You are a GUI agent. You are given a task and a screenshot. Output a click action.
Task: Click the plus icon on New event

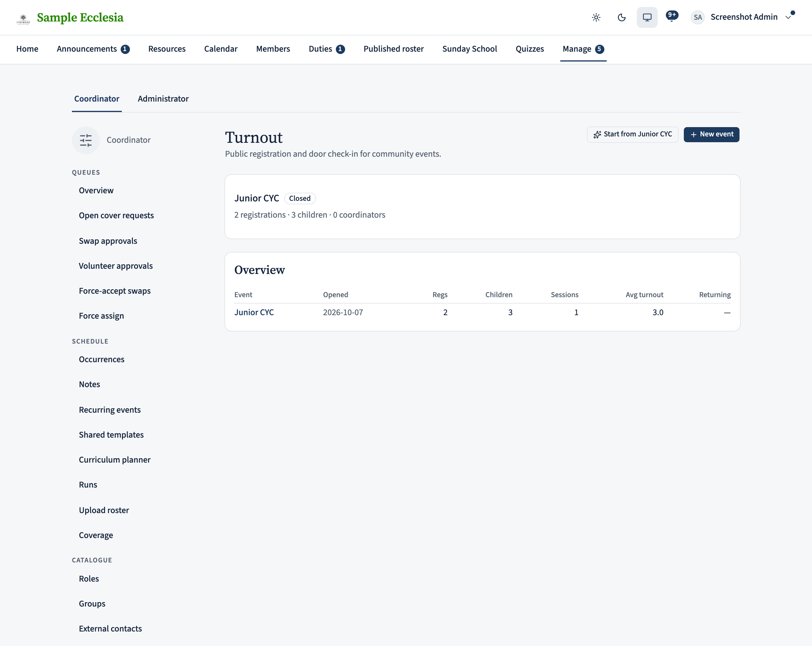693,135
